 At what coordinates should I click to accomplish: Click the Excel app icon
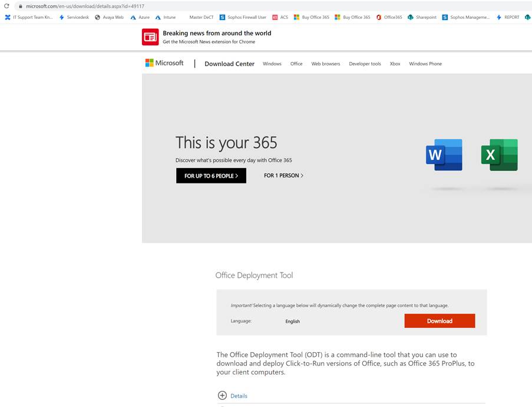point(499,155)
